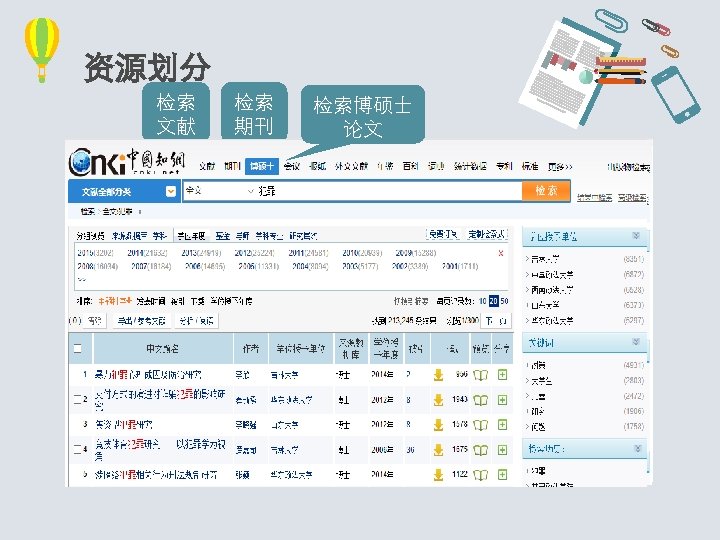The width and height of the screenshot is (720, 540).
Task: Switch to the 统计数据 database tab
Action: click(x=470, y=166)
